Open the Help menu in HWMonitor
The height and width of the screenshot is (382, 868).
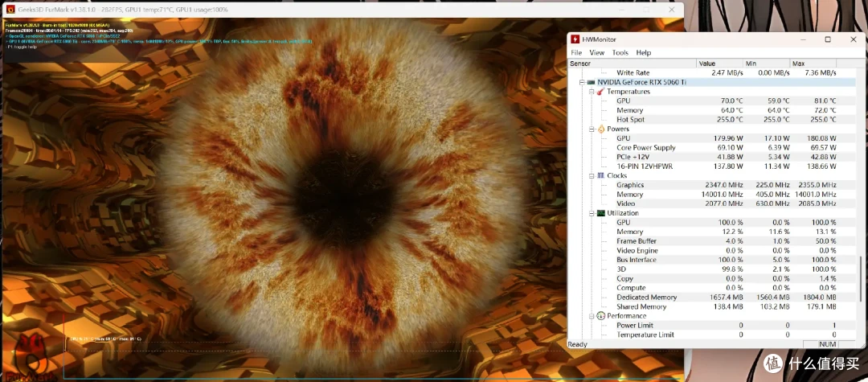[643, 52]
